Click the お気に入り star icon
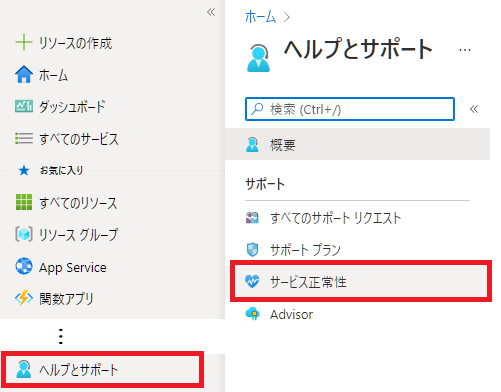501x392 pixels. [24, 170]
